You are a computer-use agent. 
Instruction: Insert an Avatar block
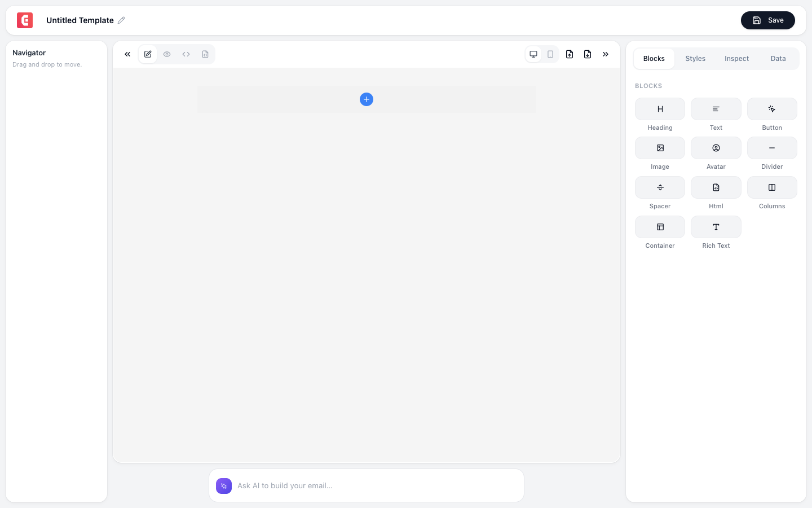(716, 148)
